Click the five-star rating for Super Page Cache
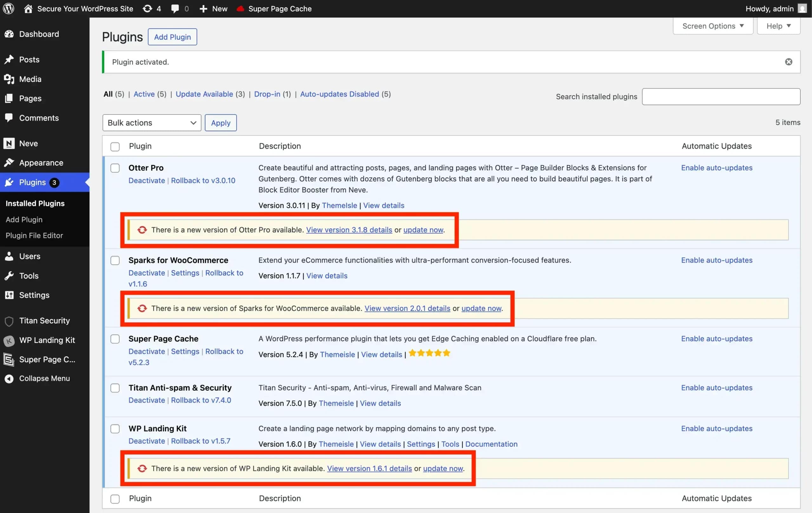 (429, 353)
